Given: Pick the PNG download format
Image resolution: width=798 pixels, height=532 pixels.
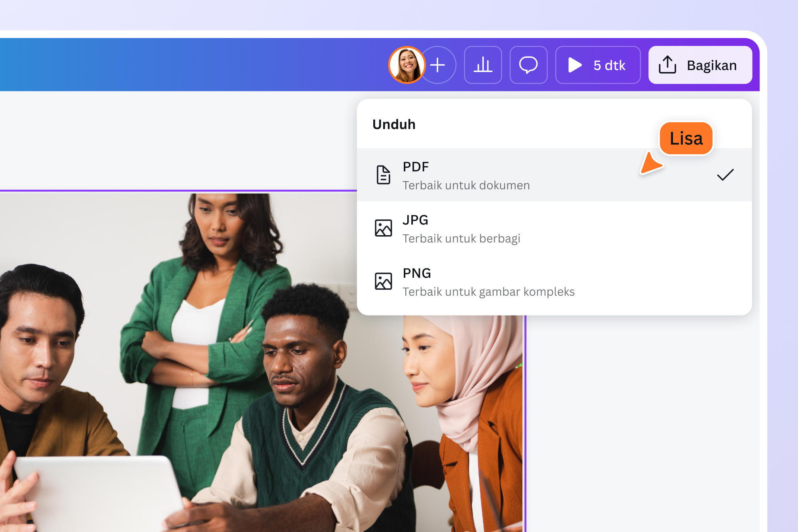Looking at the screenshot, I should pos(554,281).
